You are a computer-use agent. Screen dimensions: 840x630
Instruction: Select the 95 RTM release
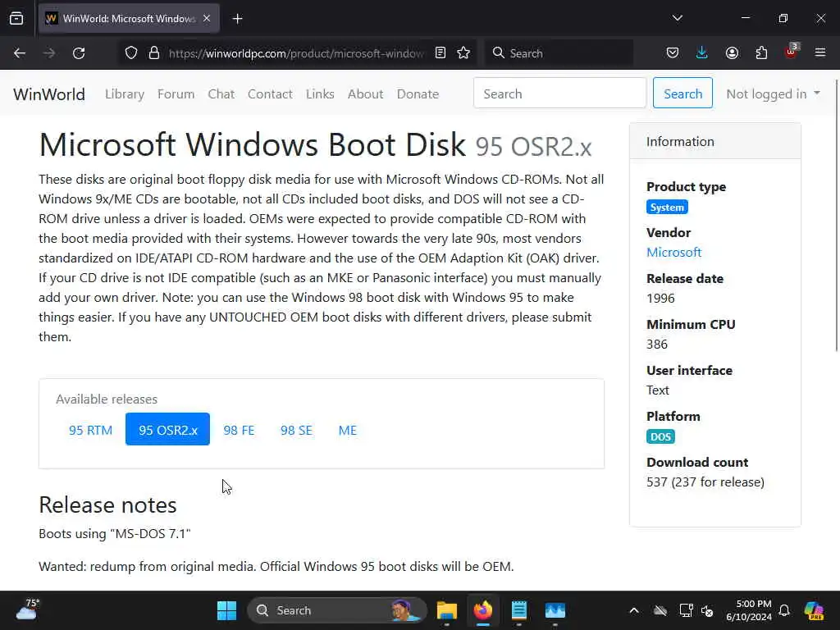tap(90, 430)
